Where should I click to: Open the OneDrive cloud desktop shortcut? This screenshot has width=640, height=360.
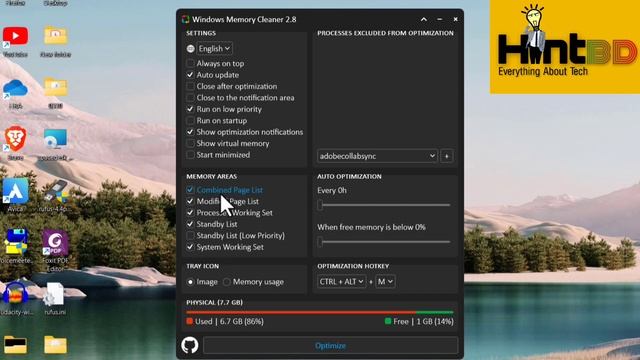click(x=15, y=89)
